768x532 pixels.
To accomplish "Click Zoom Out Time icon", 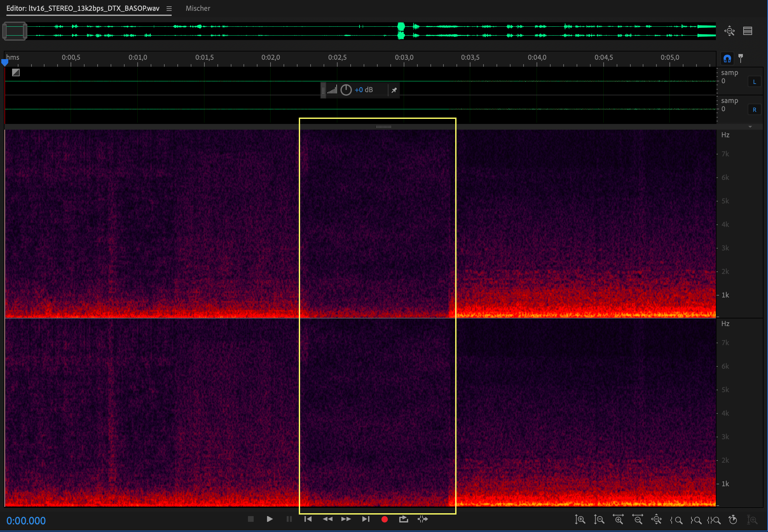I will tap(638, 519).
